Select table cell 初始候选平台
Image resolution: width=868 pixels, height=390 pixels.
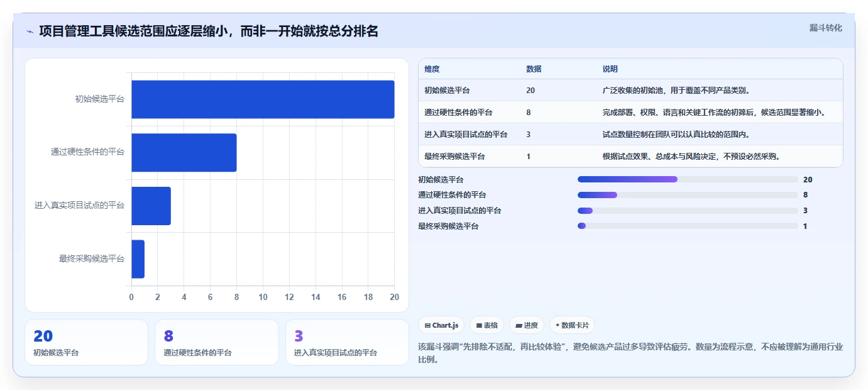447,91
